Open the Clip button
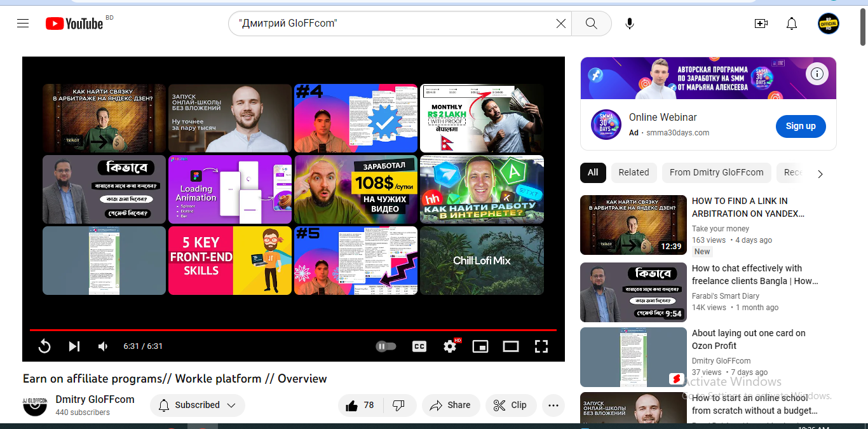The width and height of the screenshot is (868, 429). pos(511,405)
